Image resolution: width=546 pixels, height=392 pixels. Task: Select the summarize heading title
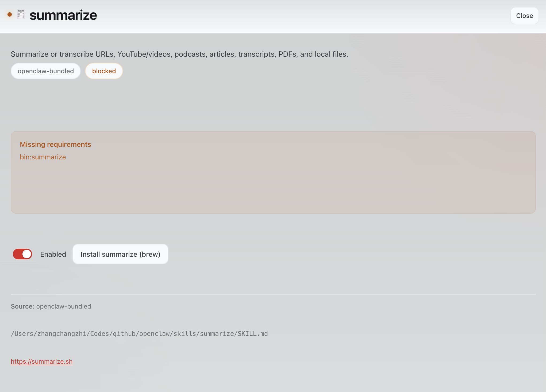tap(63, 15)
